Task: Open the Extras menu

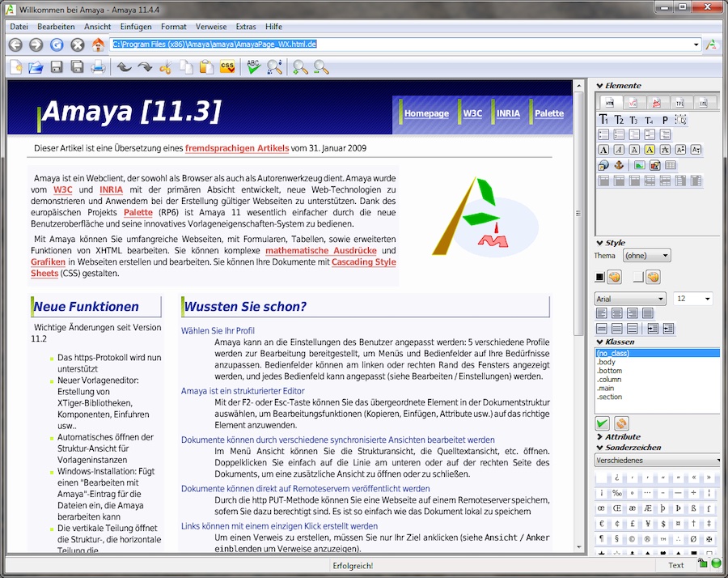Action: click(x=246, y=27)
